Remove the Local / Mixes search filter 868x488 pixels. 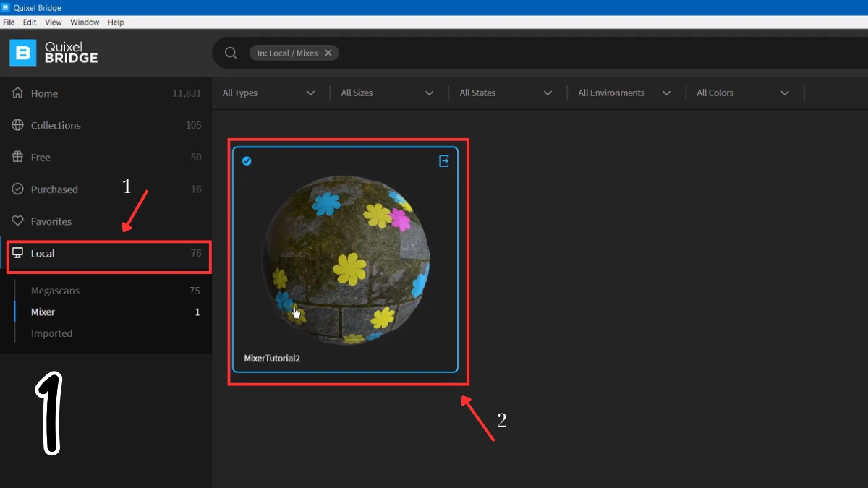[x=328, y=53]
